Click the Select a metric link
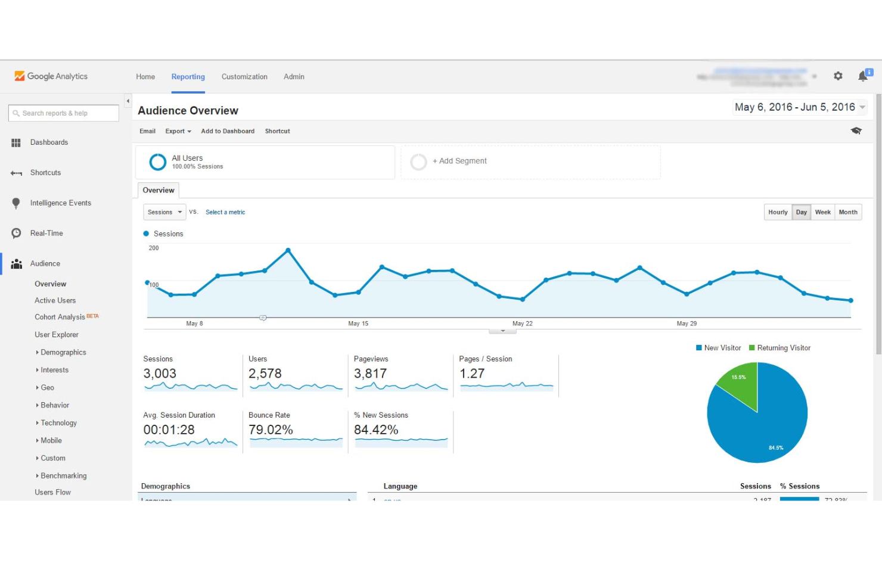 (225, 212)
